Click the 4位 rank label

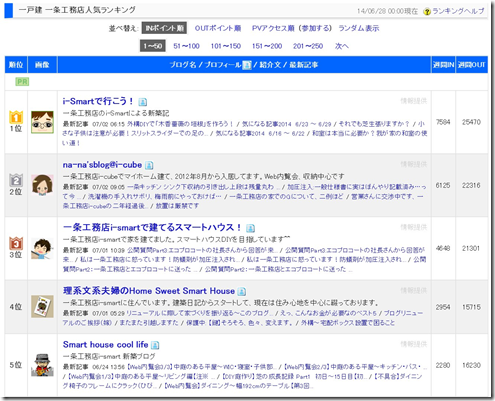tap(16, 307)
